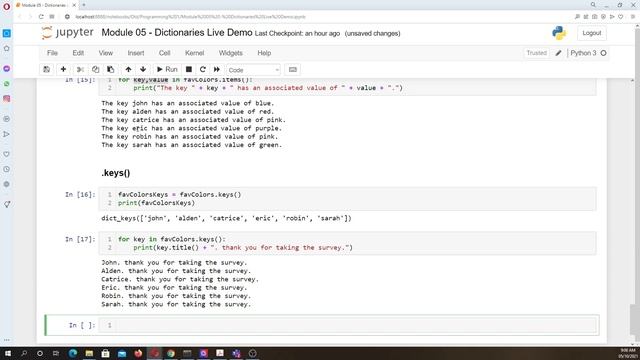
Task: Paste cells below icon
Action: tap(110, 69)
